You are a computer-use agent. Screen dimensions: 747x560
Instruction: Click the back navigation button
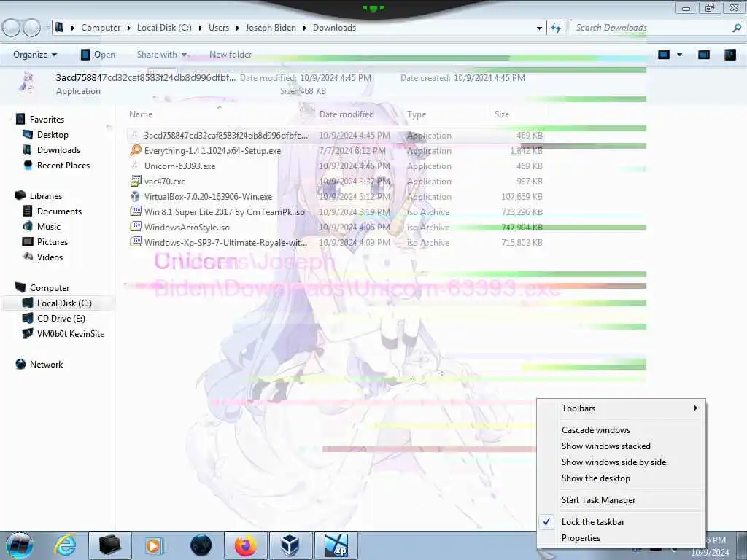click(x=11, y=28)
